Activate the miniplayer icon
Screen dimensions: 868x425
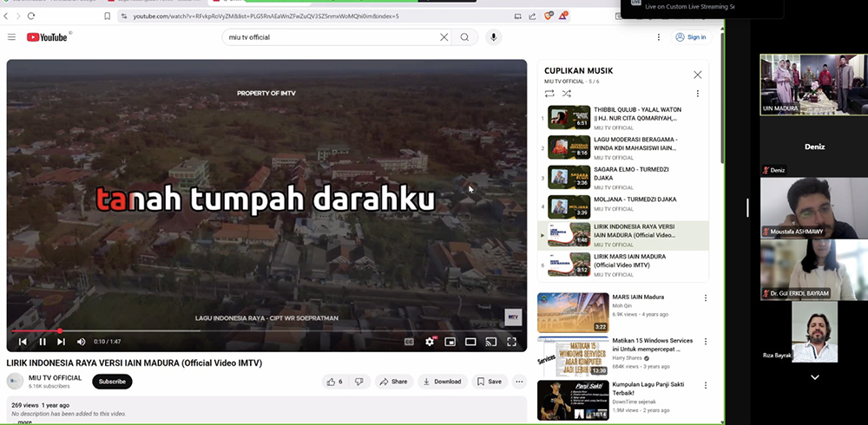[450, 342]
